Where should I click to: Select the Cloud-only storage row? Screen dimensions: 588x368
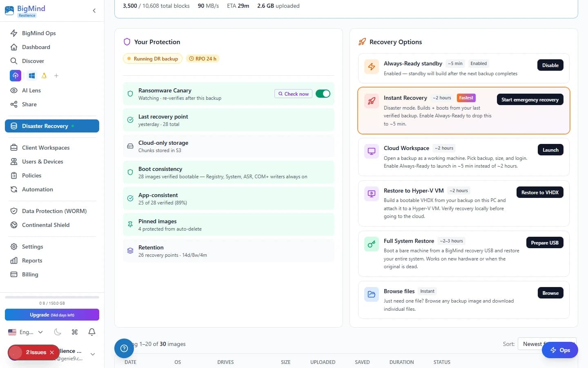[229, 146]
